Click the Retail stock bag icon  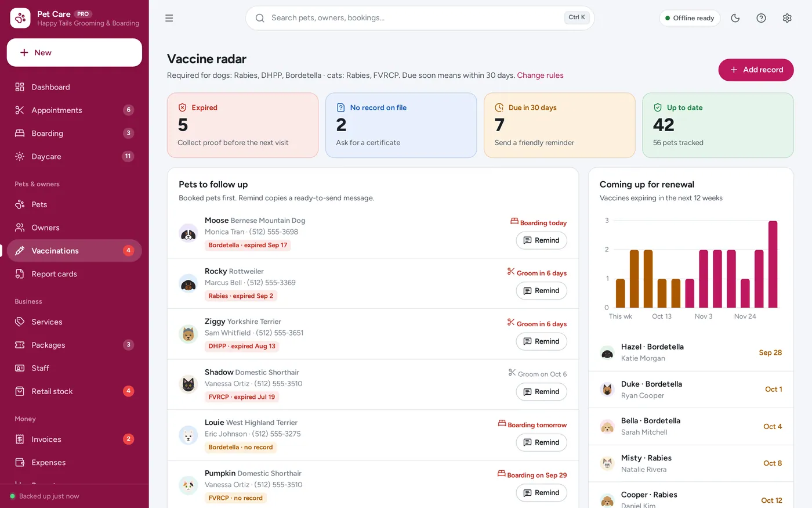tap(20, 391)
